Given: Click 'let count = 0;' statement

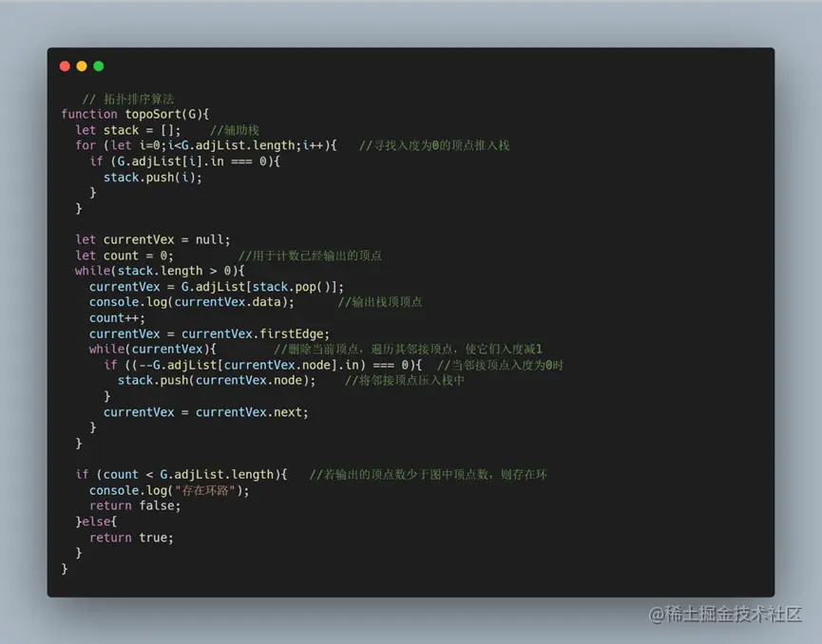Looking at the screenshot, I should [x=124, y=256].
